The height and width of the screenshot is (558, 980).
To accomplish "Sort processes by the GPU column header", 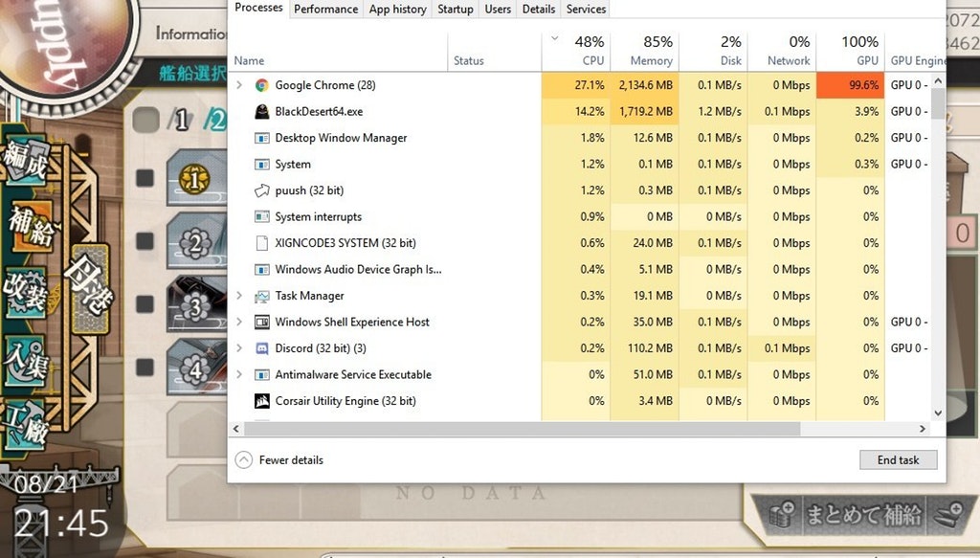I will (851, 52).
